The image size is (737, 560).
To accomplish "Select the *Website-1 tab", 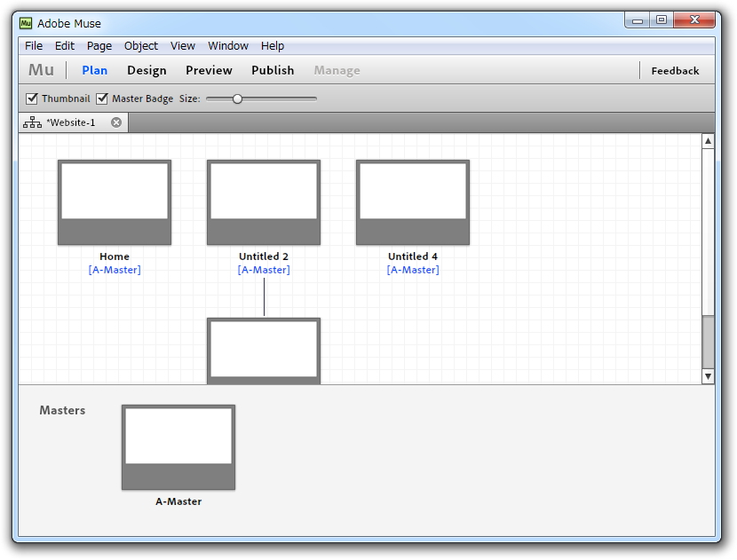I will tap(74, 122).
